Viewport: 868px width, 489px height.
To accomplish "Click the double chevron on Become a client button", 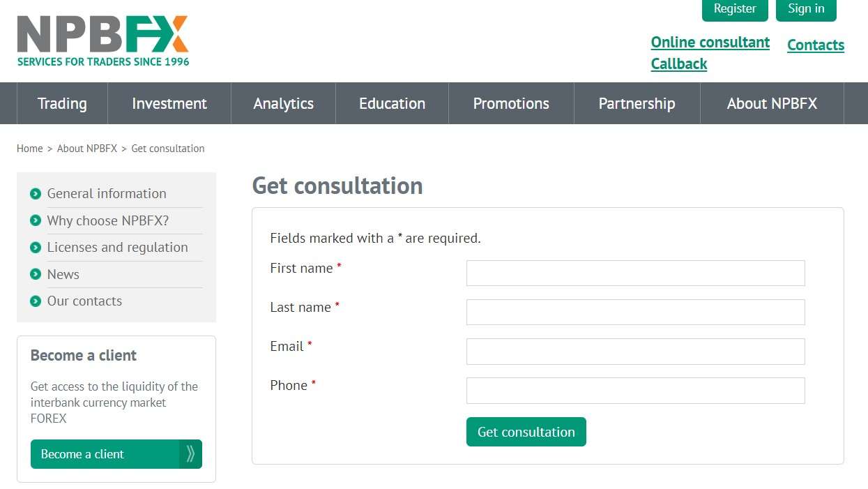I will pyautogui.click(x=190, y=454).
